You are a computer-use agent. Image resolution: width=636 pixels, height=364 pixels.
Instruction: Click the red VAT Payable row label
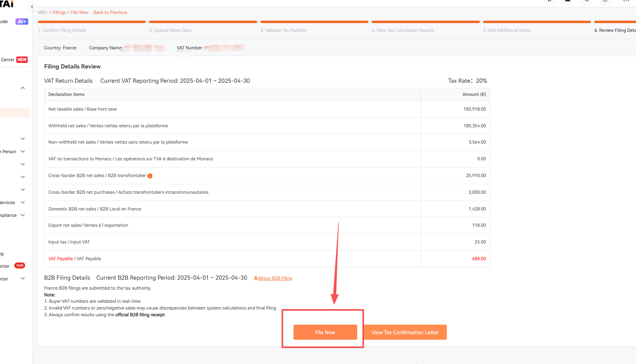click(61, 259)
